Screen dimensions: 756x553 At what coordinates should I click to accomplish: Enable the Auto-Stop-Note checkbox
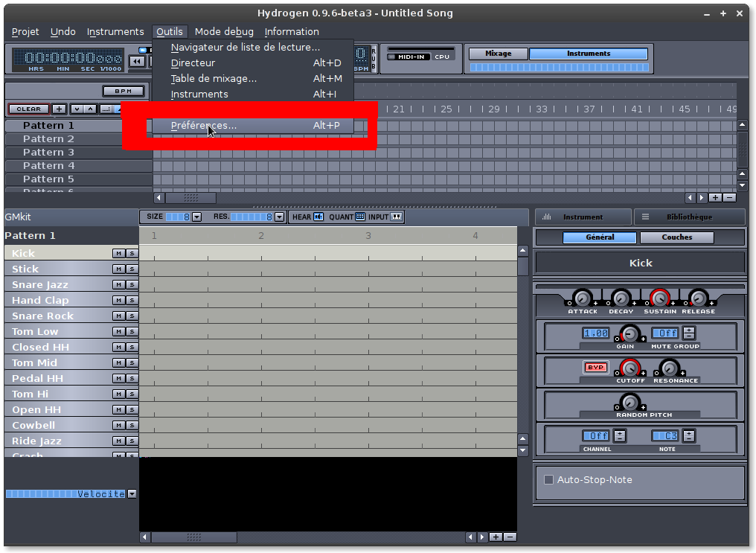[x=548, y=480]
